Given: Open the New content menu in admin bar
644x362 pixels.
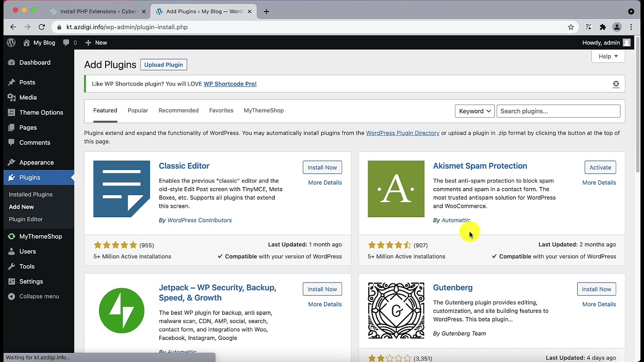Looking at the screenshot, I should click(96, 43).
